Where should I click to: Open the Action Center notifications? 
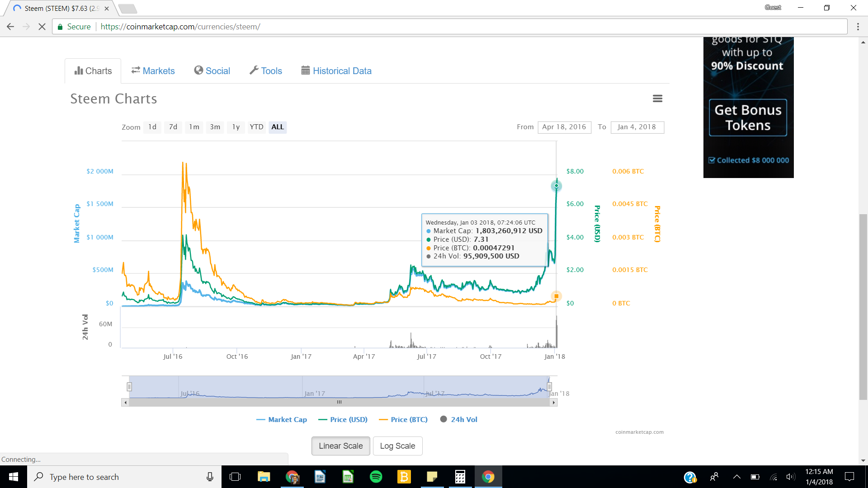click(849, 477)
